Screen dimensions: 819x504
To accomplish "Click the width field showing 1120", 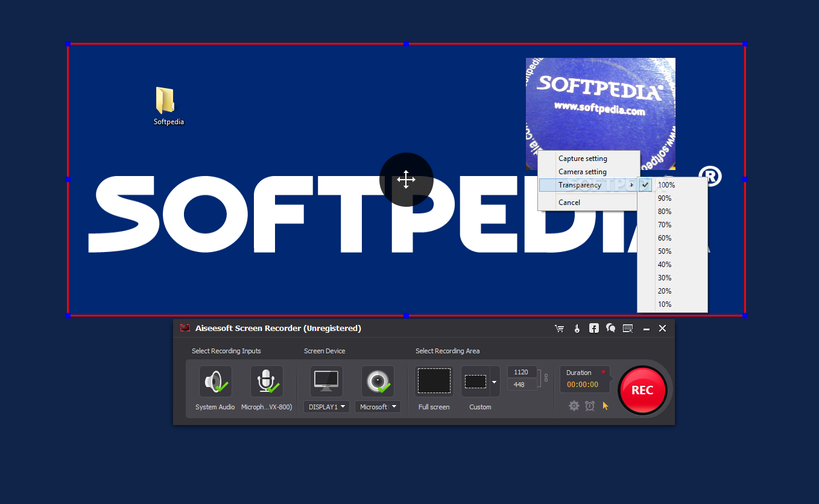I will (522, 372).
